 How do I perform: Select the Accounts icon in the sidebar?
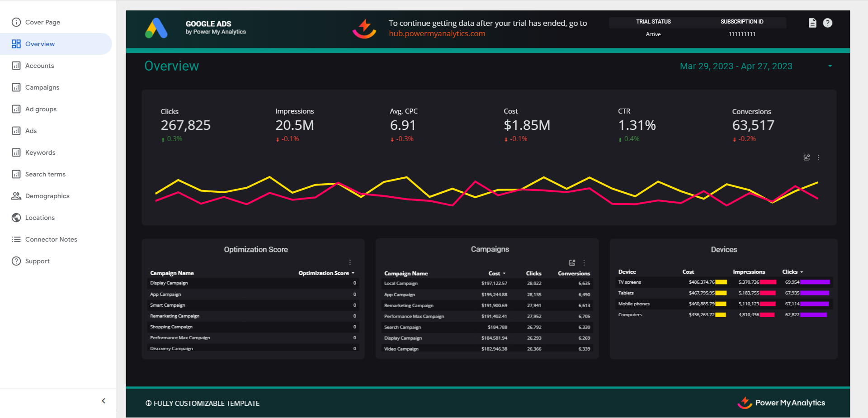point(16,66)
